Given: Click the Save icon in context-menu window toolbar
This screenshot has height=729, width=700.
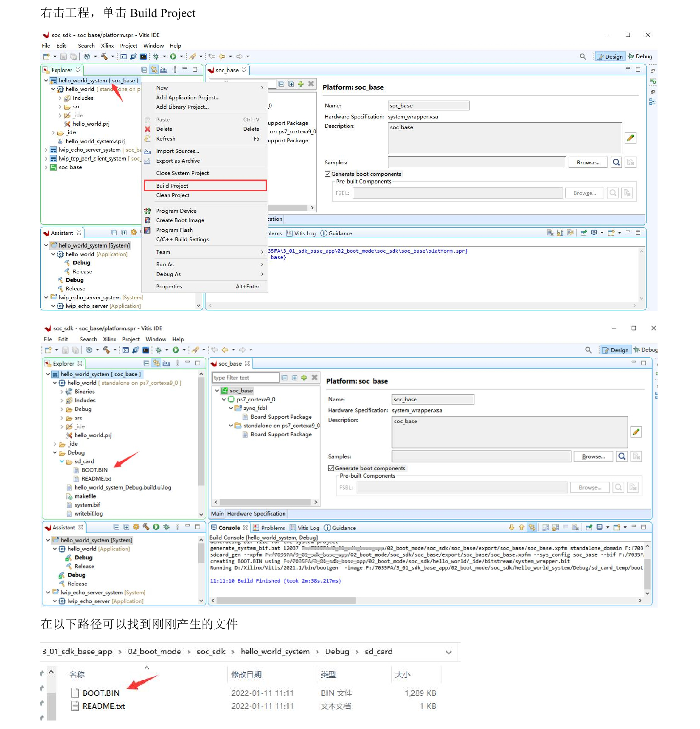Looking at the screenshot, I should tap(63, 56).
